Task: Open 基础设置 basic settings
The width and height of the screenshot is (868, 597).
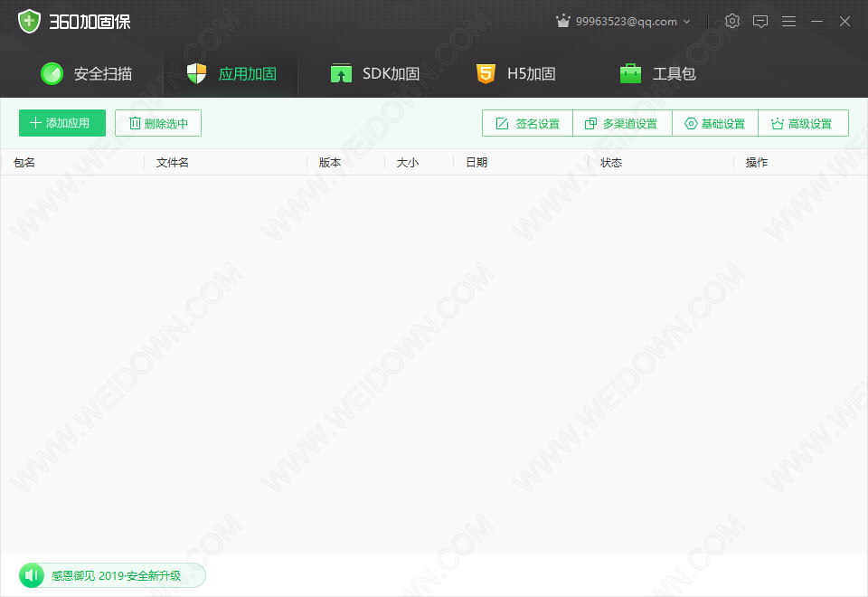Action: pos(714,123)
